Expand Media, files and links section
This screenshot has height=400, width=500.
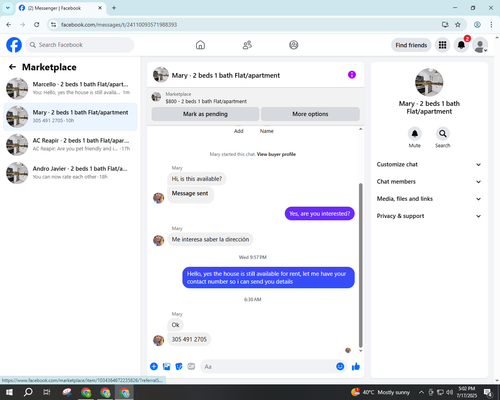(x=429, y=199)
